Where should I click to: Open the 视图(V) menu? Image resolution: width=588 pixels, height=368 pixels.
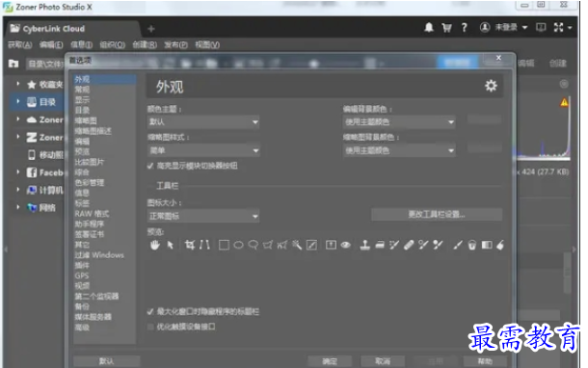pyautogui.click(x=207, y=45)
